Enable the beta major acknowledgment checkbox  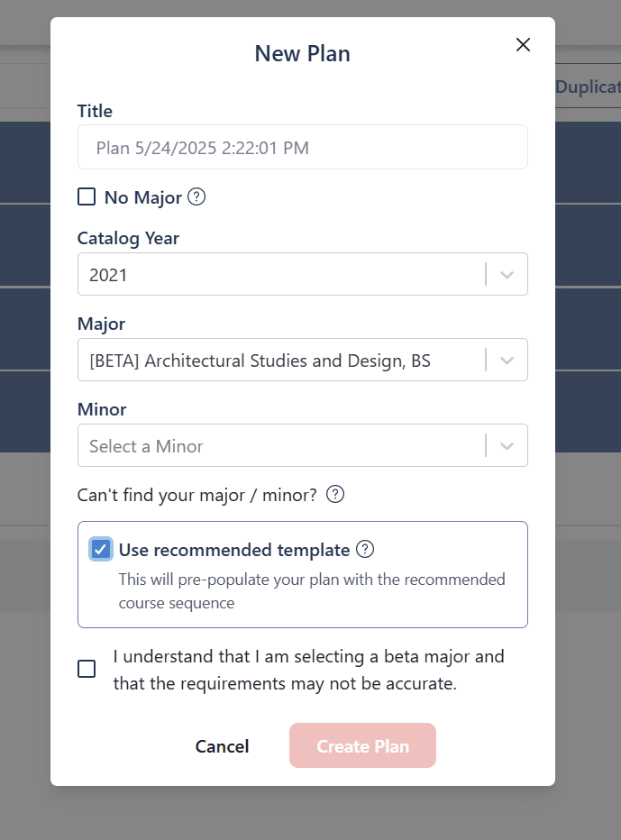tap(87, 669)
